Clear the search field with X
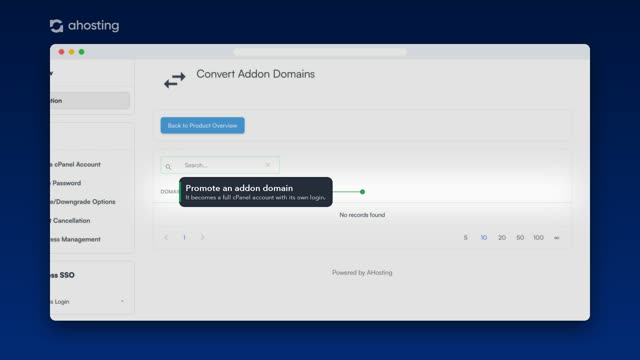This screenshot has height=360, width=640. click(x=267, y=165)
